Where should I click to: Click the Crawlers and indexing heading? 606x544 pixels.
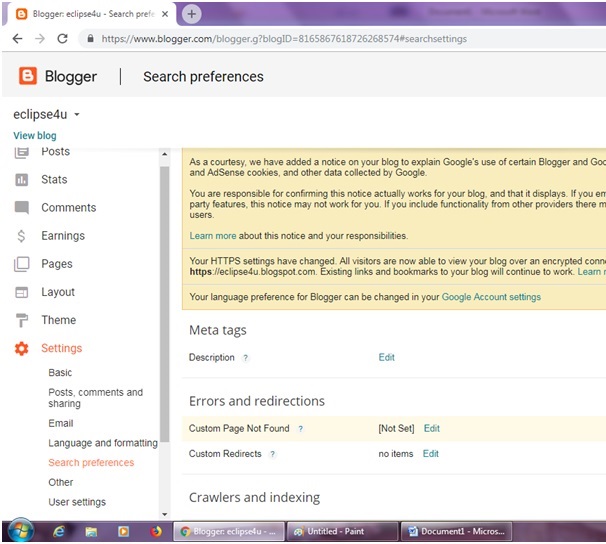coord(254,498)
